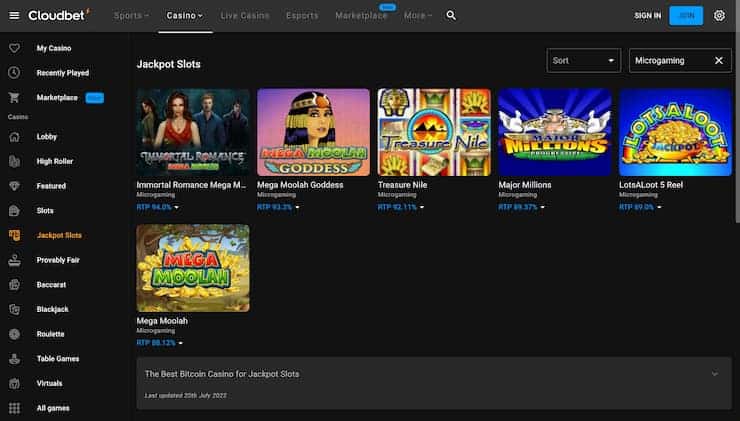Expand RTP details for Major Millions
740x421 pixels.
pyautogui.click(x=521, y=207)
